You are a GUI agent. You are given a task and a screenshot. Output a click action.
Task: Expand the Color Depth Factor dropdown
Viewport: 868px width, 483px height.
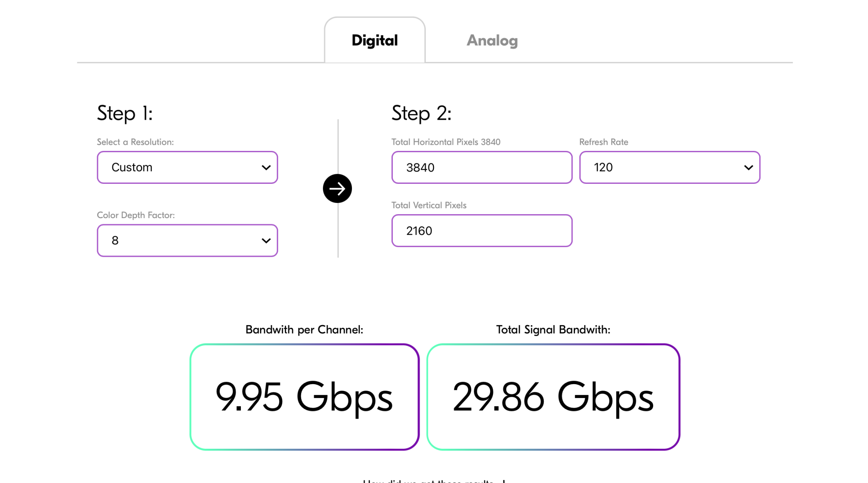(187, 241)
